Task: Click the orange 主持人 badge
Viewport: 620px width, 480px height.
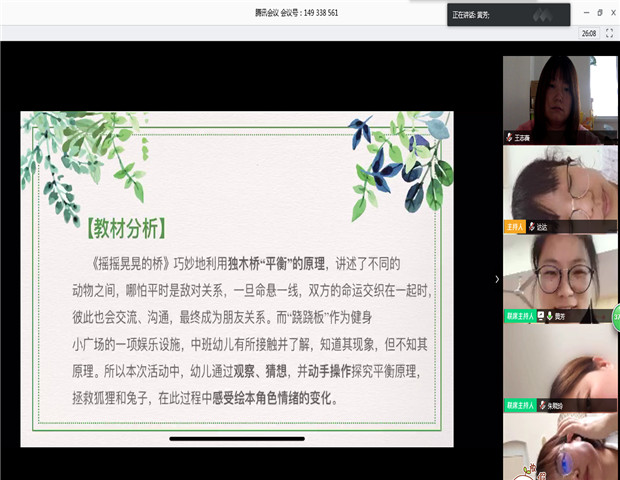Action: pyautogui.click(x=515, y=227)
